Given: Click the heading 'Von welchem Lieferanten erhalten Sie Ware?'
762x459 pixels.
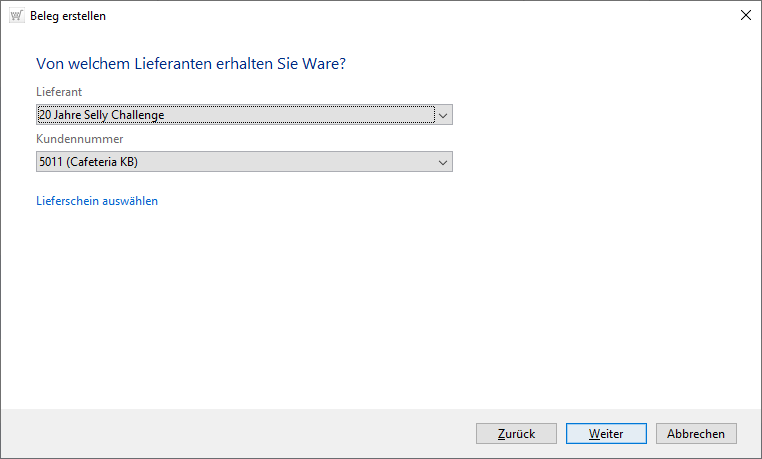Looking at the screenshot, I should [197, 64].
